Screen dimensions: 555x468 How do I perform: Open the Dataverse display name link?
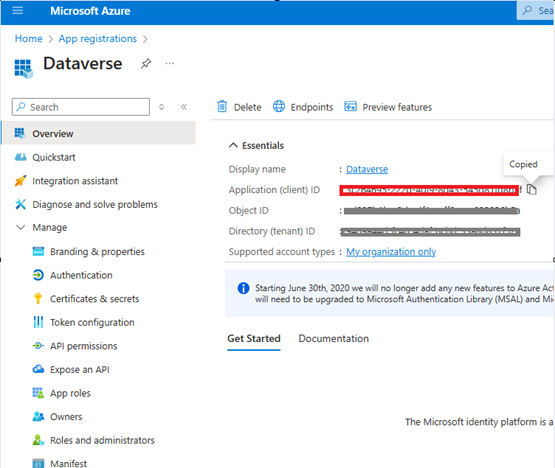[367, 169]
